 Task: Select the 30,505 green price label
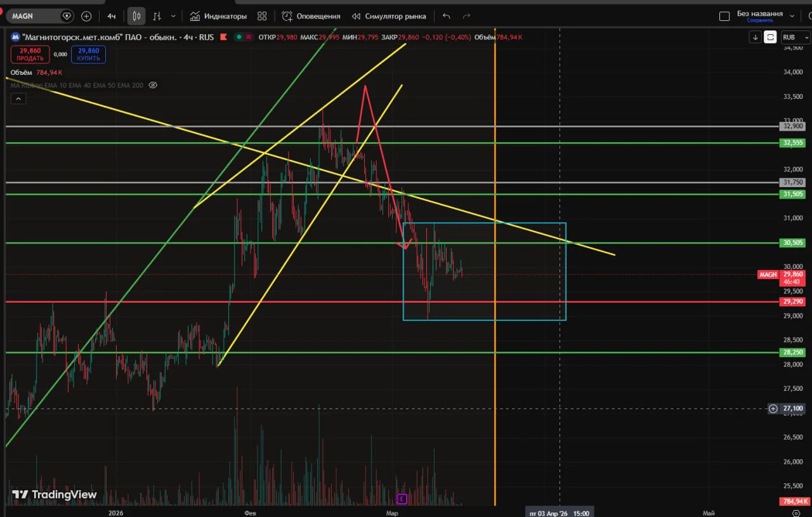[793, 242]
